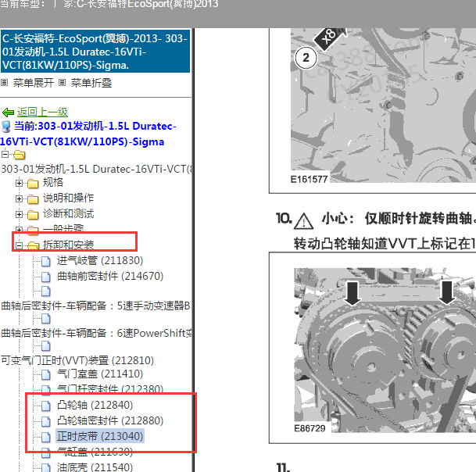
Task: Click the root 303-01发动机-1.5L Duratec tree label
Action: 97,169
